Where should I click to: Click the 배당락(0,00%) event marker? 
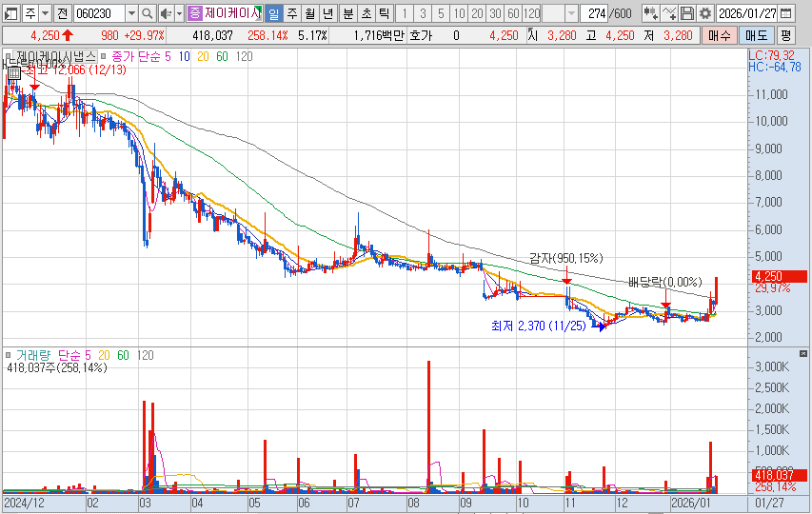point(665,282)
